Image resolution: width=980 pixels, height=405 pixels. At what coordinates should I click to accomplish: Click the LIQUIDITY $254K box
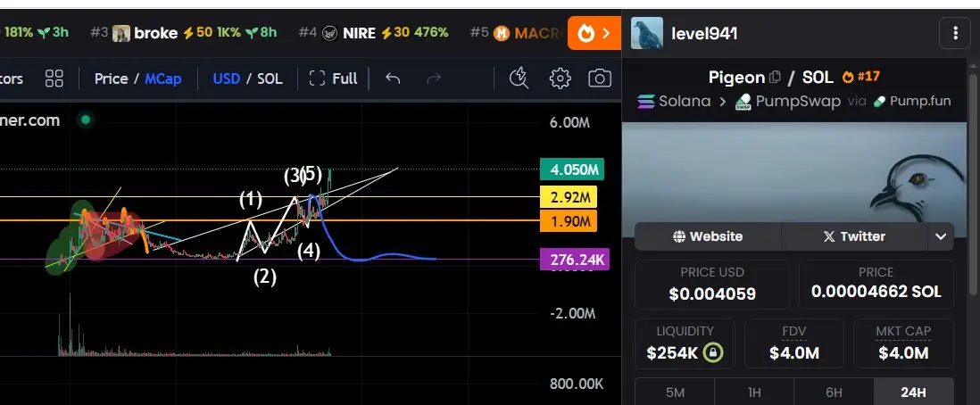tap(685, 343)
